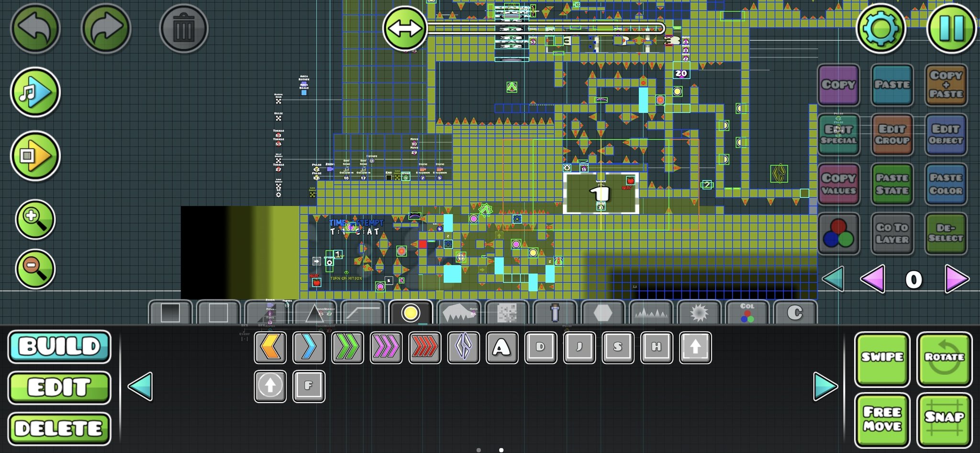
Task: Start music playback preview
Action: click(x=35, y=92)
